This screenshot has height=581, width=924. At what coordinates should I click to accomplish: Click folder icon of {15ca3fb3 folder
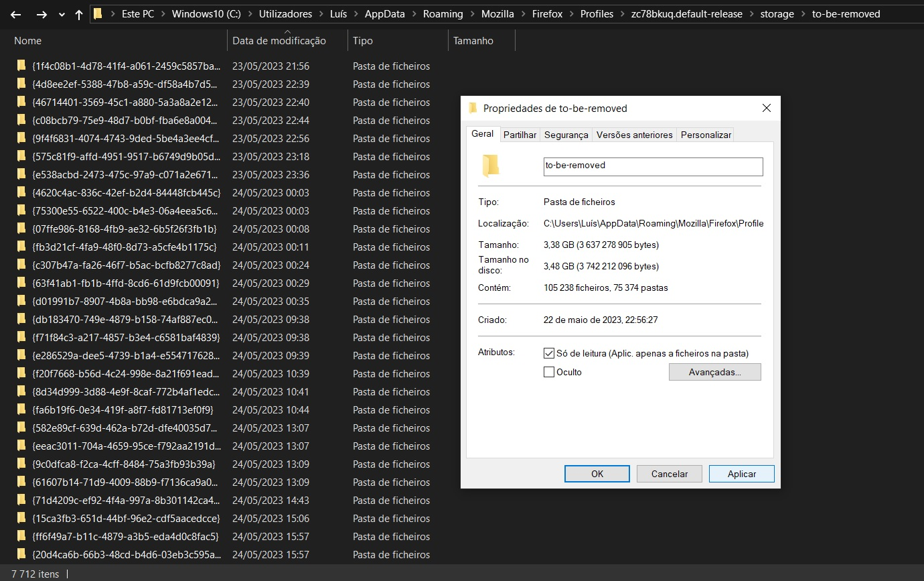[x=21, y=519]
